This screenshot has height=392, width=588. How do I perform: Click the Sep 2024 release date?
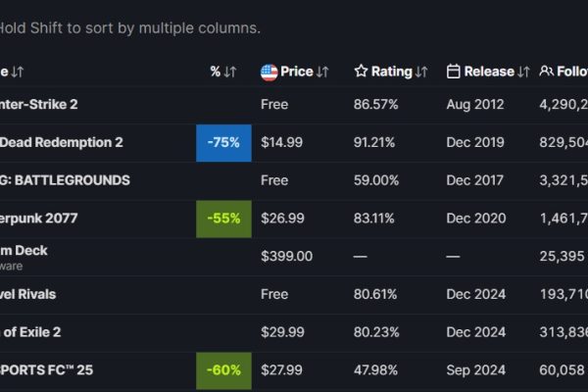point(476,370)
